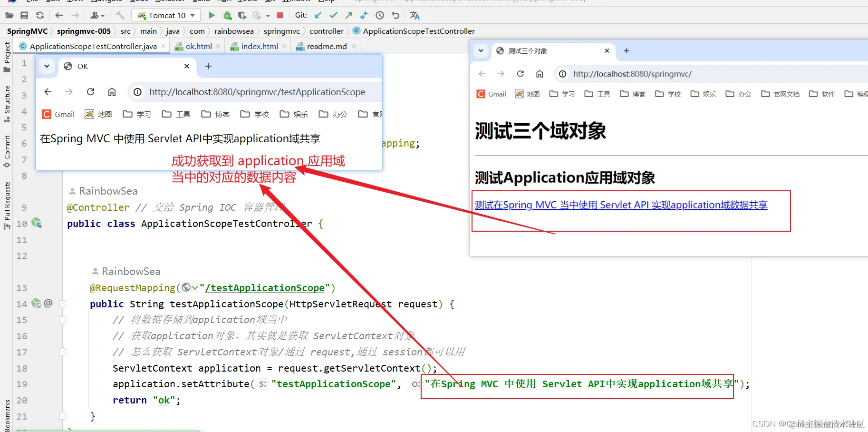The height and width of the screenshot is (432, 868).
Task: Open the 学习 bookmark folder in right browser
Action: pyautogui.click(x=562, y=94)
